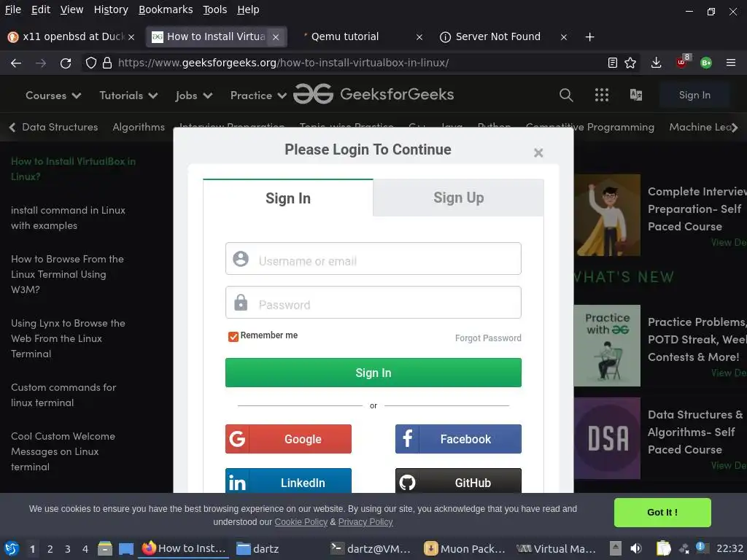Accept cookies with Got It button
The image size is (747, 560).
point(662,513)
